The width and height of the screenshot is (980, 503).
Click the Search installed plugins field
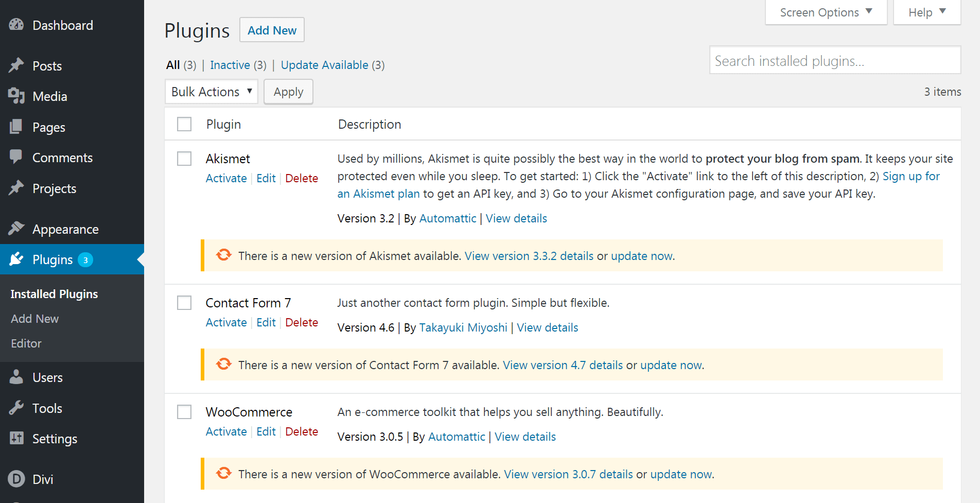point(835,60)
